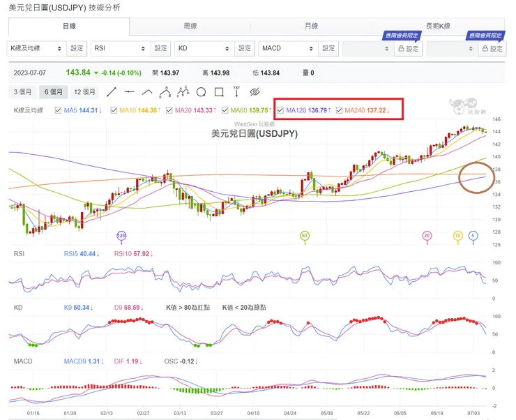Open the MACD indicator dropdown
The width and height of the screenshot is (516, 420).
(x=288, y=48)
